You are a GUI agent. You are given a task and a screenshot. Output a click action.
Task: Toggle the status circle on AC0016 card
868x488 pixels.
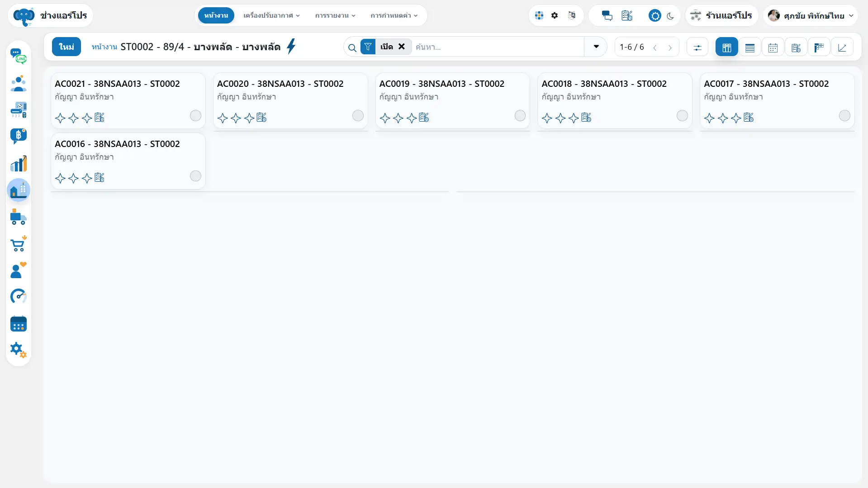(195, 176)
